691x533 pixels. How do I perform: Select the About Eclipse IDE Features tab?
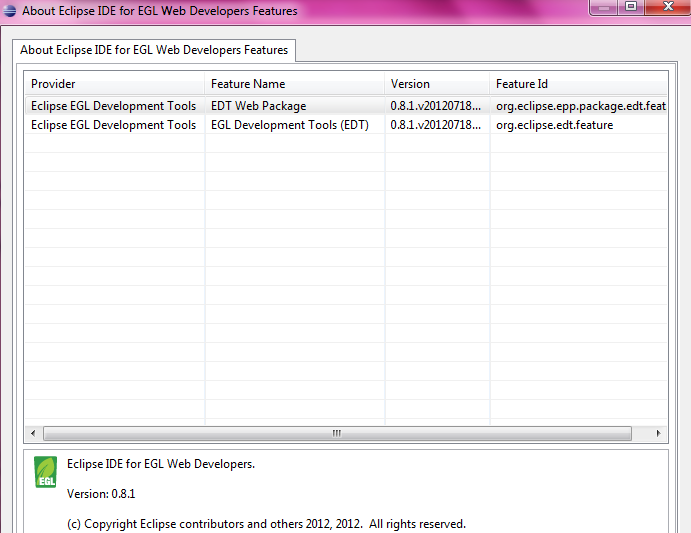[154, 50]
